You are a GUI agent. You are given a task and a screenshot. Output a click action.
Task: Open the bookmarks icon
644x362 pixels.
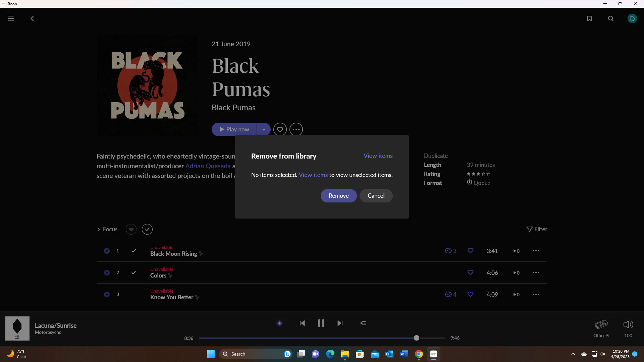589,18
